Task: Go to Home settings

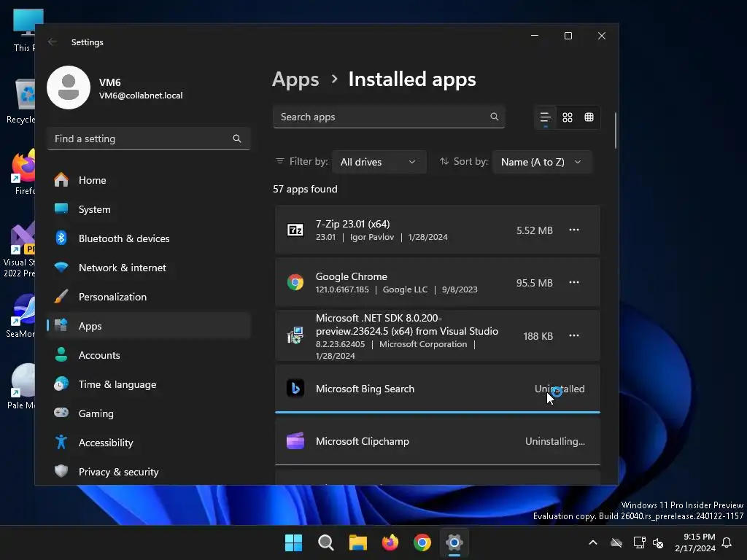Action: click(x=149, y=180)
